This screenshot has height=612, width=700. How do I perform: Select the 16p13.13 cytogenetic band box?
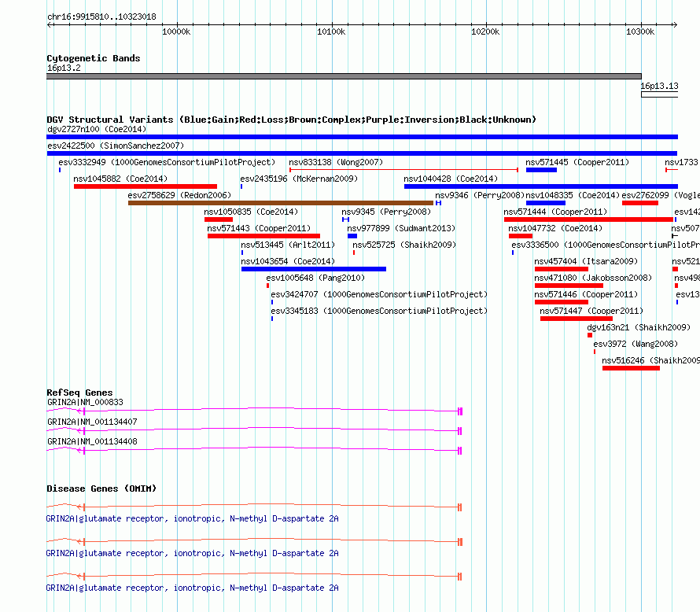[659, 94]
